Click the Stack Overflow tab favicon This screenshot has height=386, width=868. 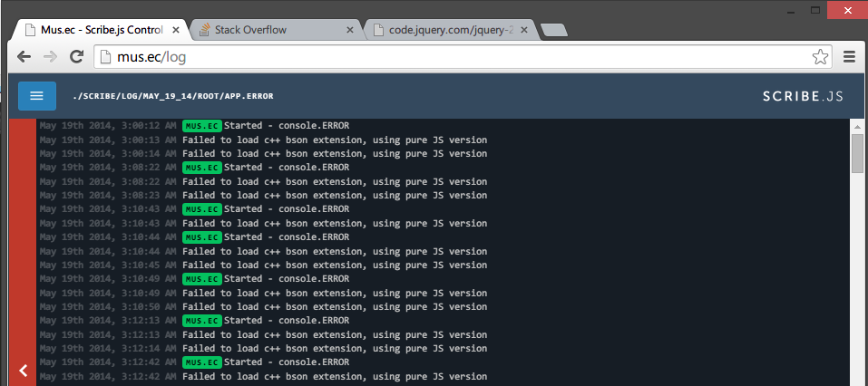[205, 29]
